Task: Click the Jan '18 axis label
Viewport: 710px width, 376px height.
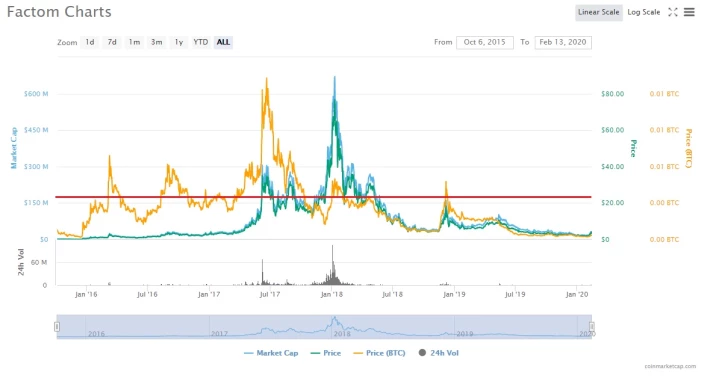Action: (x=331, y=294)
